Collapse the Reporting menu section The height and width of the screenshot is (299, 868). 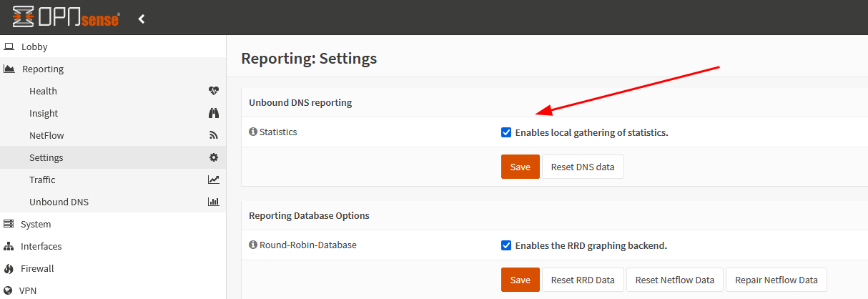(x=42, y=69)
